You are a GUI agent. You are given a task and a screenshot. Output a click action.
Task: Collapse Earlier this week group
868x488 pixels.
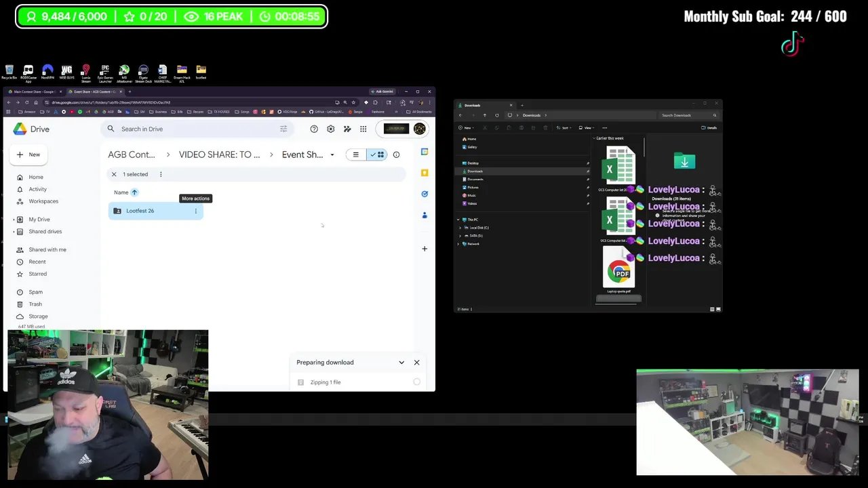pyautogui.click(x=594, y=138)
